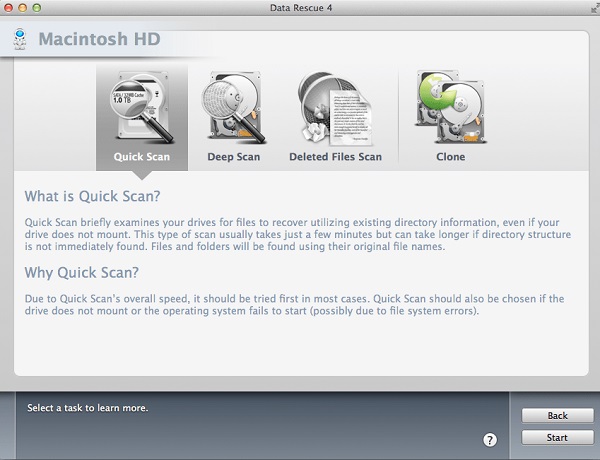
Task: Click the Data Rescue robot mascot icon
Action: coord(20,39)
